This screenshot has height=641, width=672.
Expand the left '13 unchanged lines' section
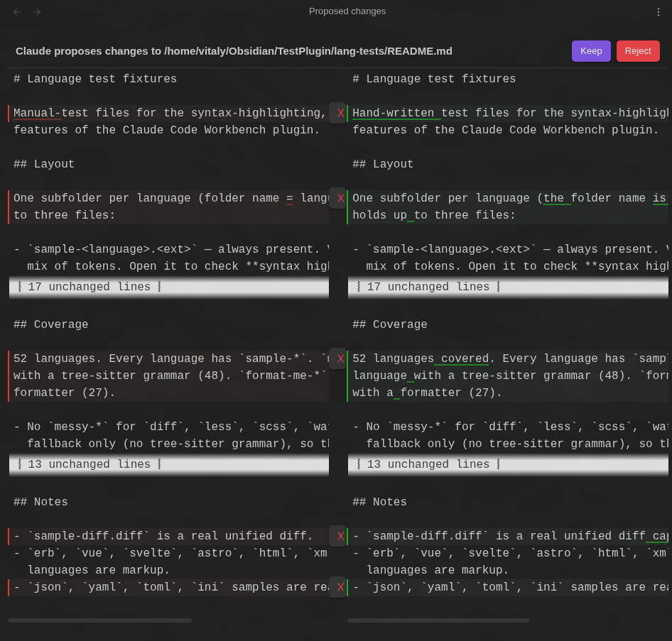tap(169, 464)
